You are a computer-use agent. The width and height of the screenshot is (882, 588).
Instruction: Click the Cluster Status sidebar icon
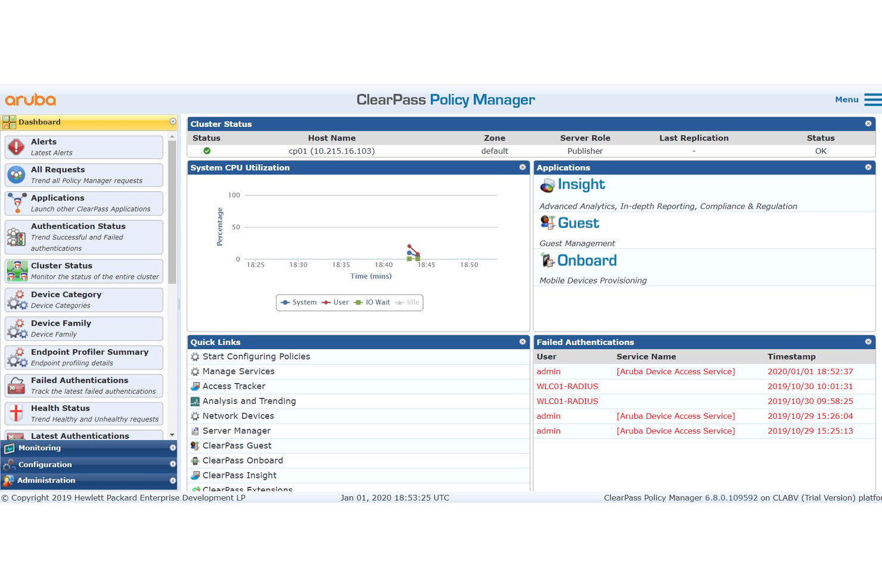tap(17, 271)
